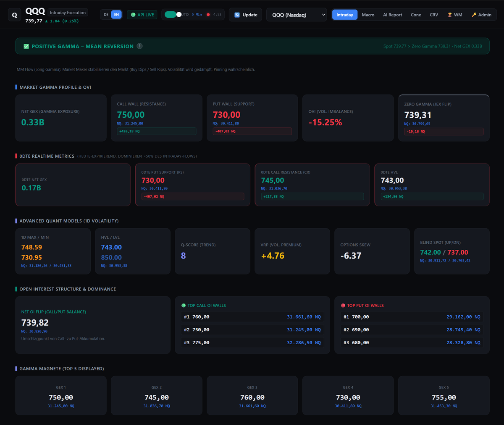Screen dimensions: 504x425
Task: Click the Options Skew value -6.37
Action: coord(351,256)
